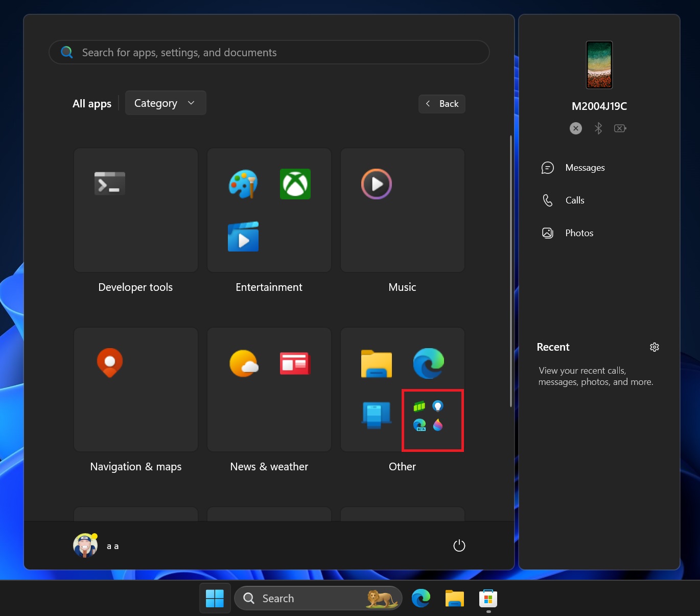Toggle Bluetooth status for M2004J19C
Screen dimensions: 700x616
(x=598, y=128)
